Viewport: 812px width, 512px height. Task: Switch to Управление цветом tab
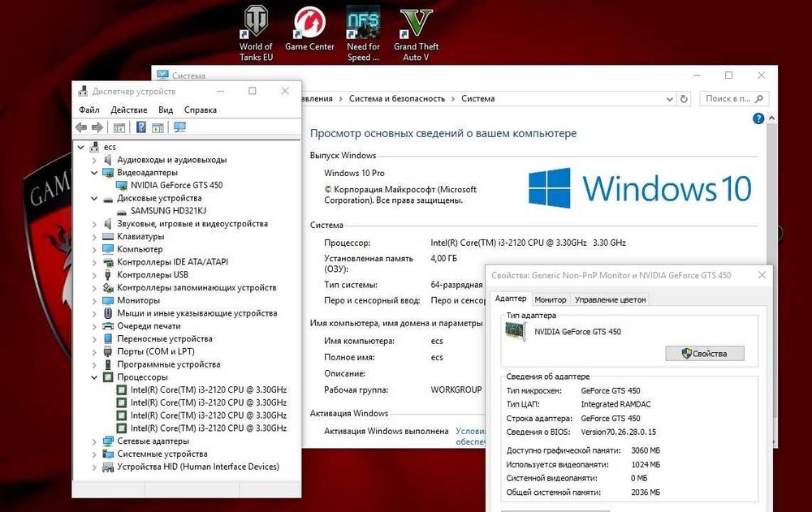tap(610, 299)
